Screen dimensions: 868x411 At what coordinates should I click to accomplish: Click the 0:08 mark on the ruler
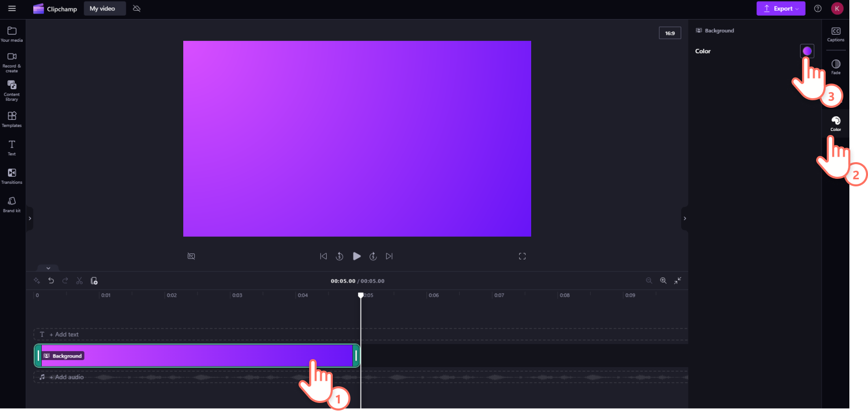(564, 295)
